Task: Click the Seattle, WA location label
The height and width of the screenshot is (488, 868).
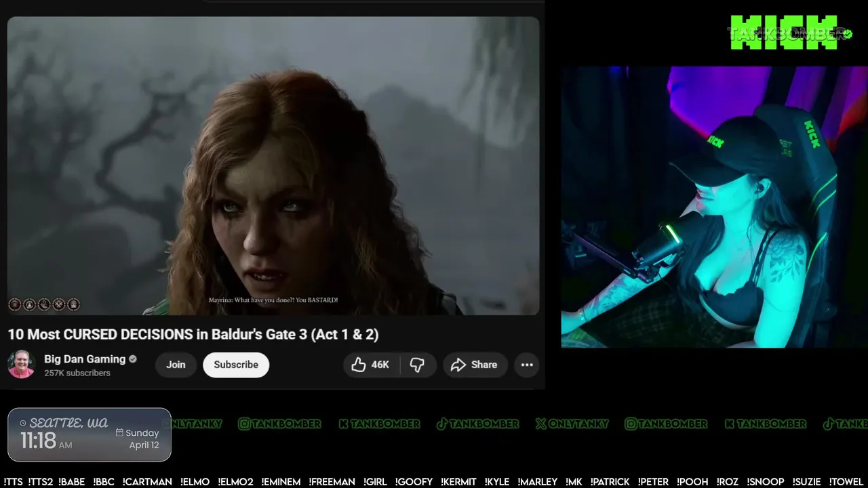Action: 68,423
